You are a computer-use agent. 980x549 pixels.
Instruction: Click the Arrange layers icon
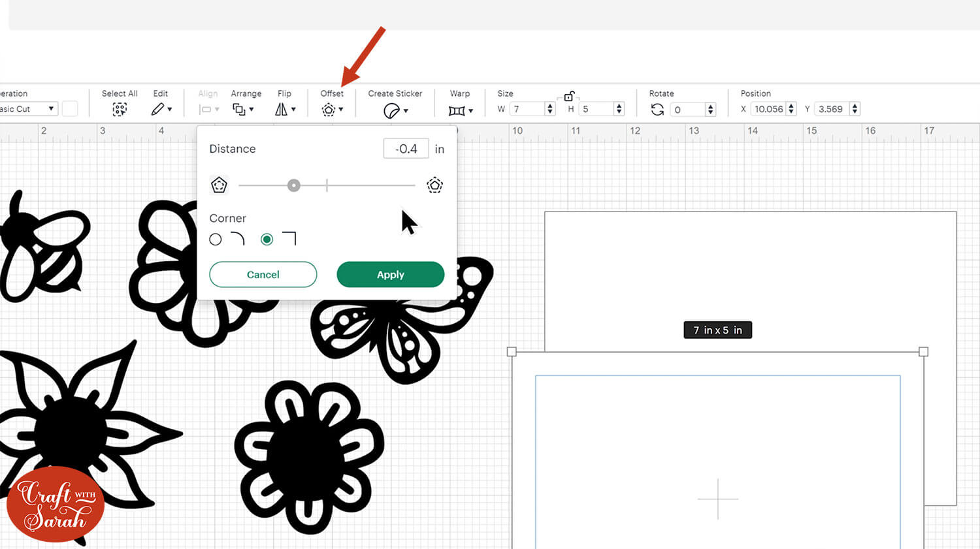[x=239, y=109]
